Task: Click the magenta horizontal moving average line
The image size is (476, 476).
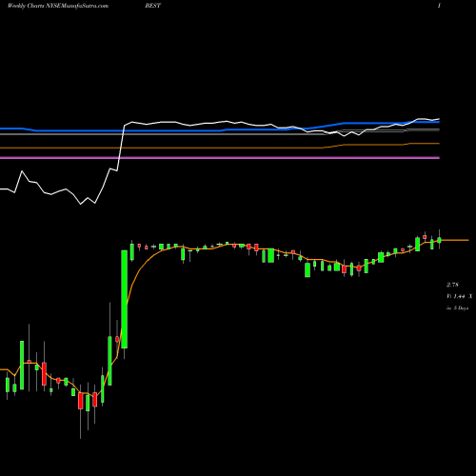Action: pos(220,158)
